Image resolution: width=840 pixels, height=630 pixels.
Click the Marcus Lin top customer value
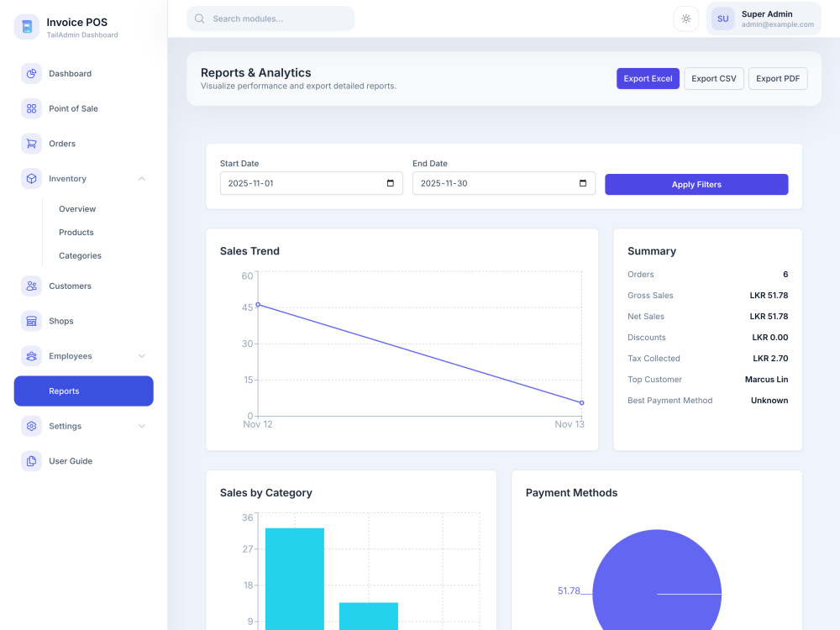point(766,380)
